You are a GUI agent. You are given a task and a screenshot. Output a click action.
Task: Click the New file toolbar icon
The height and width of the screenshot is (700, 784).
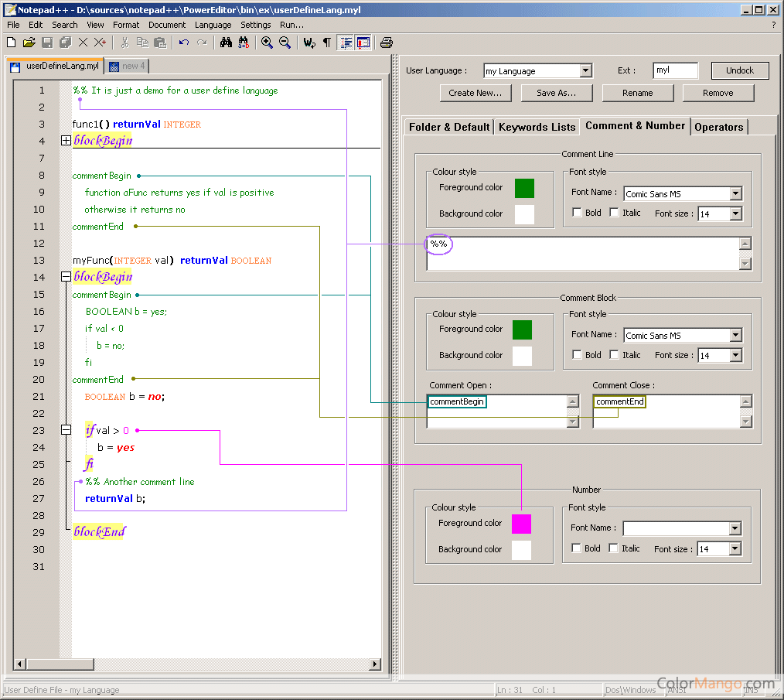click(x=11, y=43)
